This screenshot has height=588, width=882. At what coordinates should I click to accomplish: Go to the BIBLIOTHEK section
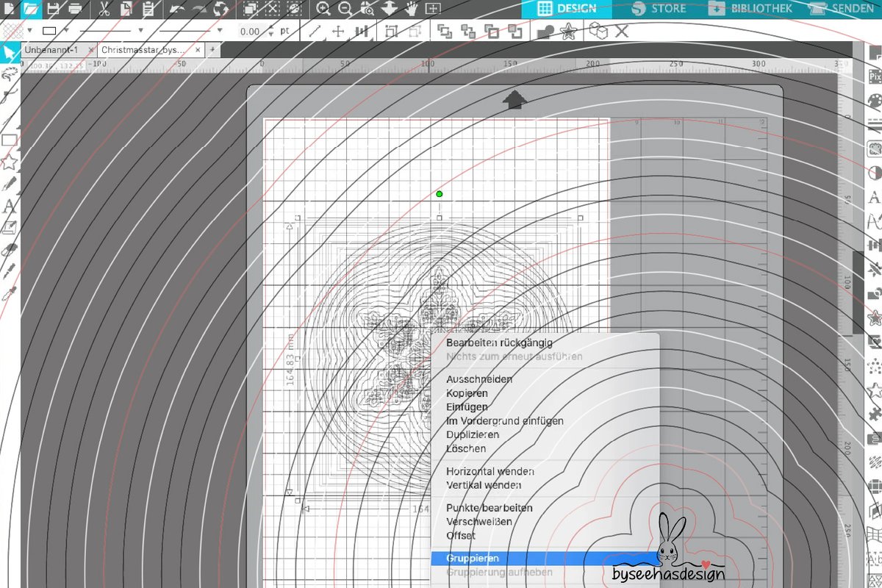pyautogui.click(x=750, y=9)
